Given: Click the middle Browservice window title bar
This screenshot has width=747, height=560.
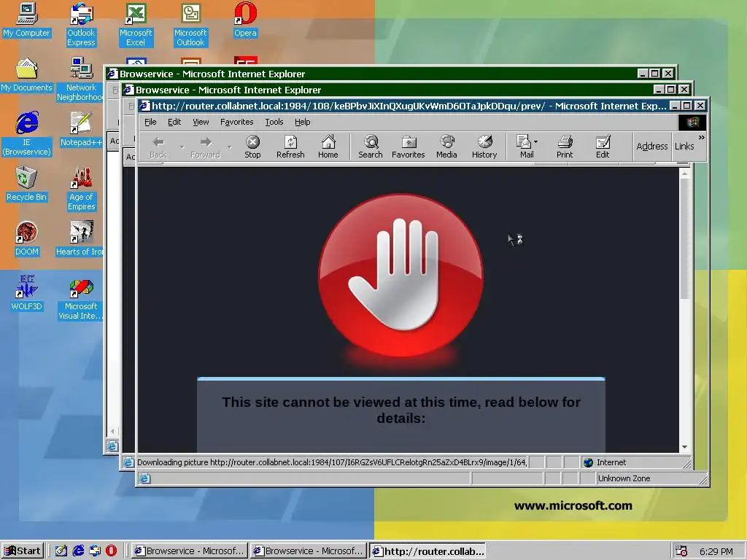Looking at the screenshot, I should [x=406, y=90].
